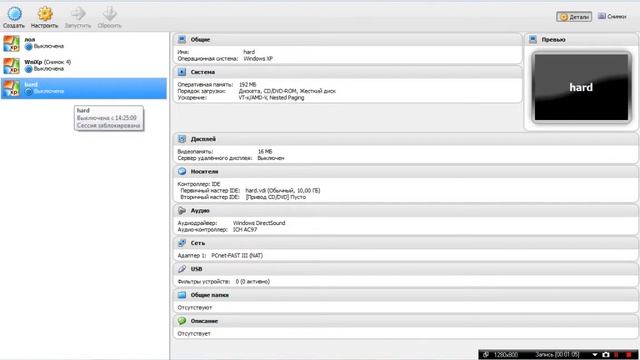Click the Windows XP icon of the 'hard' machine

coord(11,88)
